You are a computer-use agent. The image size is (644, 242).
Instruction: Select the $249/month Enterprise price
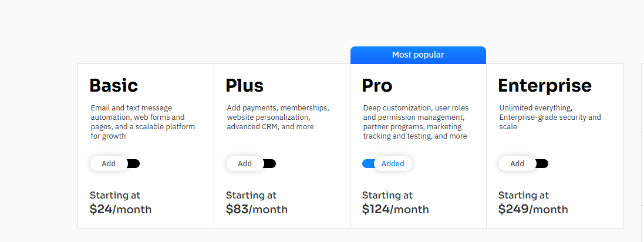pos(533,209)
